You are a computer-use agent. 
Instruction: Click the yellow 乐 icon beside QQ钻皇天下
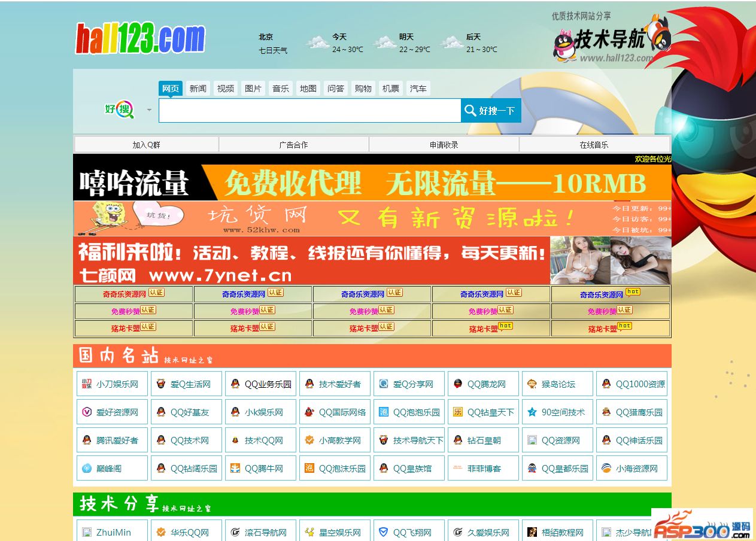coord(458,412)
